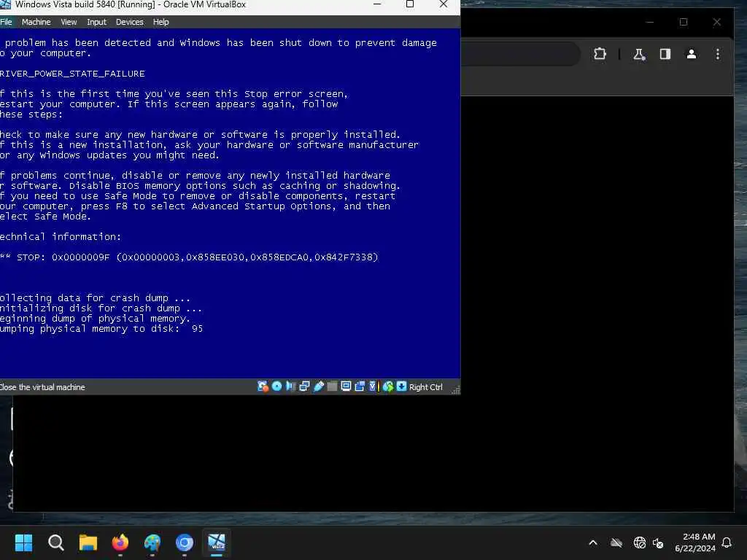This screenshot has height=560, width=747.
Task: Click the recording indicator icon
Action: (x=360, y=386)
